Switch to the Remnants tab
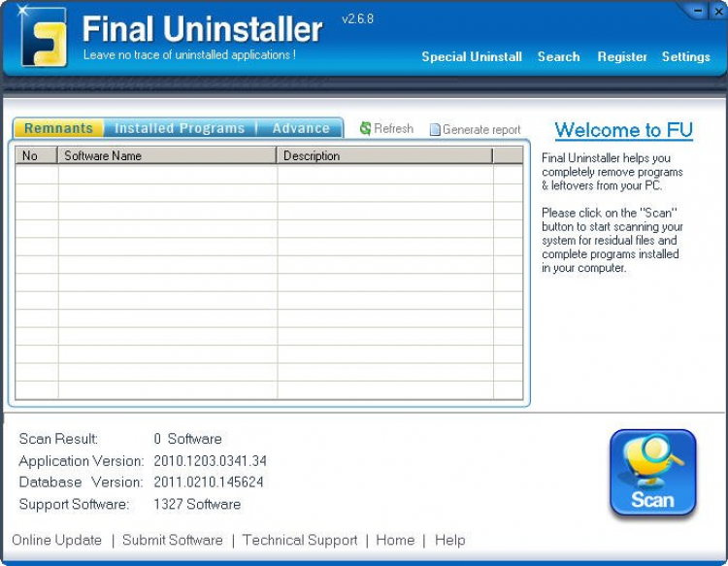The width and height of the screenshot is (728, 566). point(58,128)
